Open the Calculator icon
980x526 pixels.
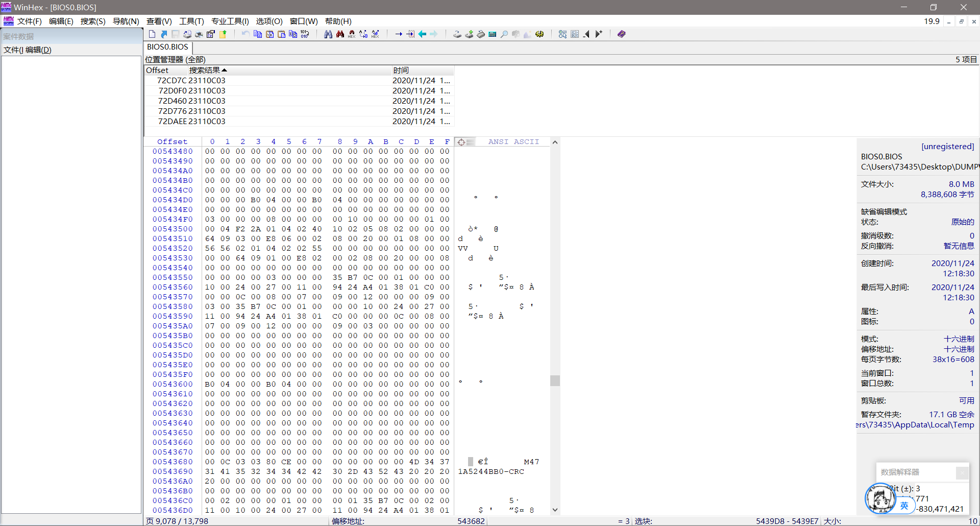coord(493,34)
